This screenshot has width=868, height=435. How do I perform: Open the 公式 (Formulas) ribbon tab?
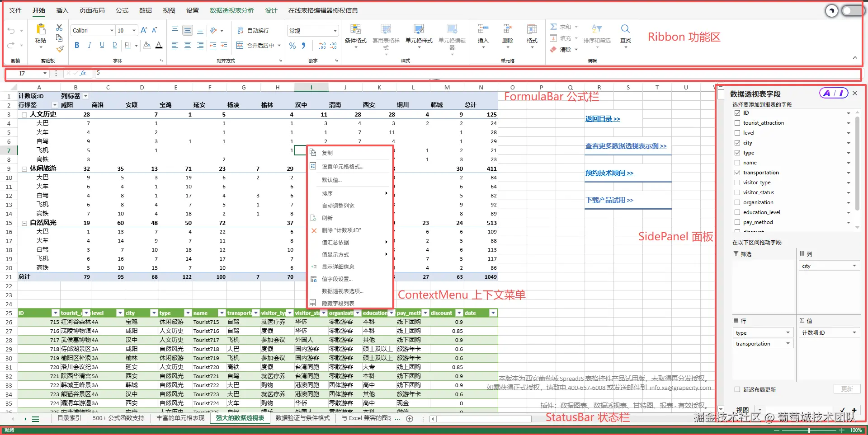click(x=122, y=10)
